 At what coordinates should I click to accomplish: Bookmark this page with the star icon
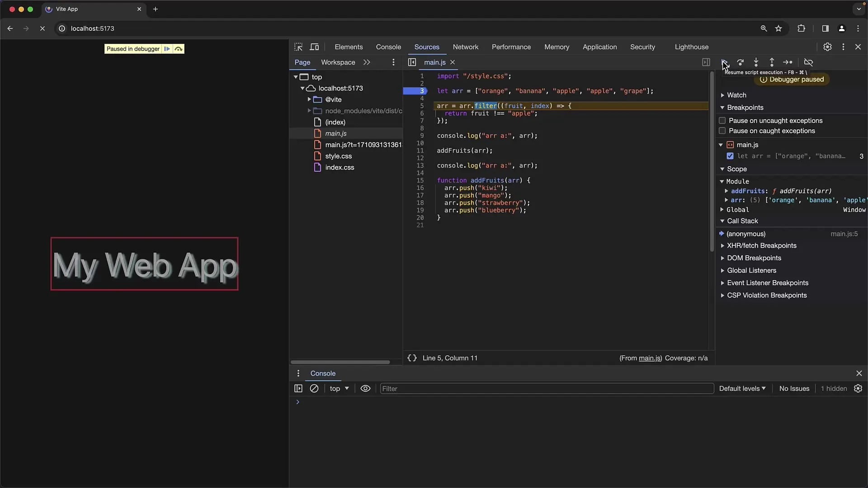pos(778,28)
